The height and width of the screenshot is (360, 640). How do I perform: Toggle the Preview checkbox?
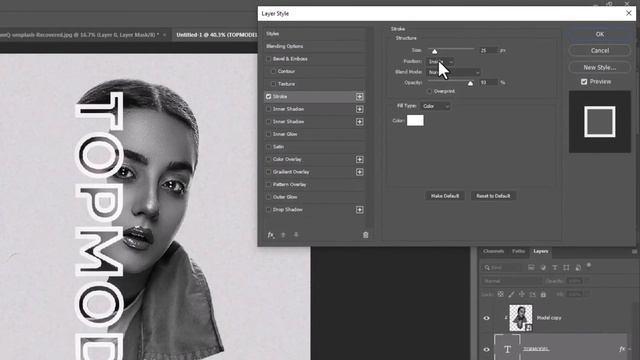tap(584, 82)
